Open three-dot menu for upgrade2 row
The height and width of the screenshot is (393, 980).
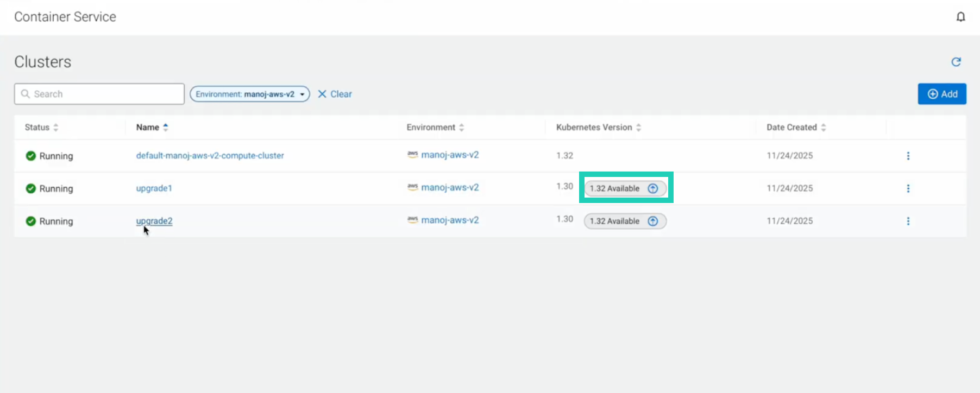[908, 221]
